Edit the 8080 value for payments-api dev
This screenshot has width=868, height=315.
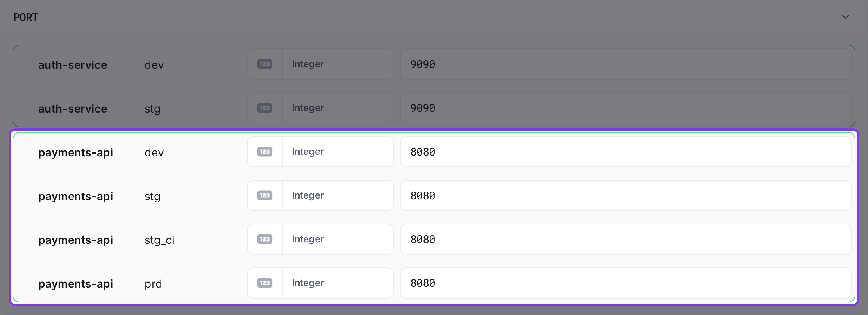tap(625, 152)
